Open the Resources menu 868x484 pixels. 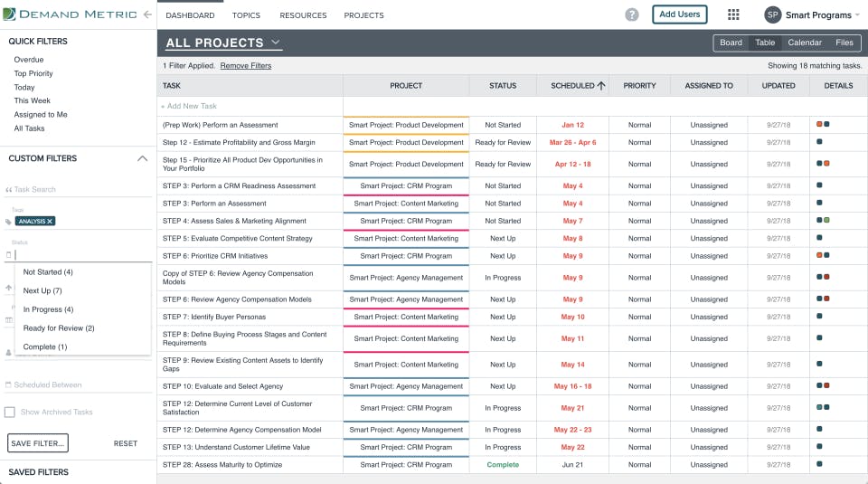tap(303, 15)
